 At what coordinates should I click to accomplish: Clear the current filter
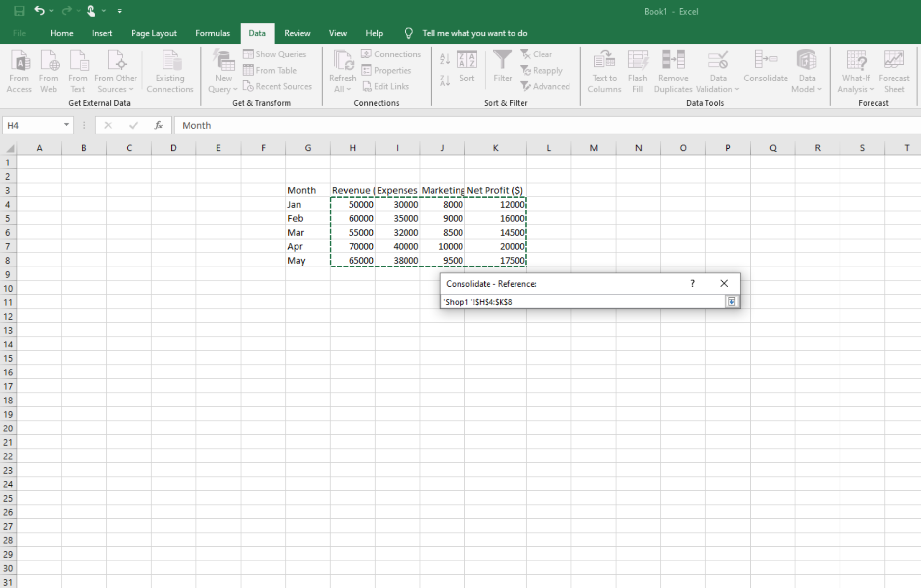(536, 54)
